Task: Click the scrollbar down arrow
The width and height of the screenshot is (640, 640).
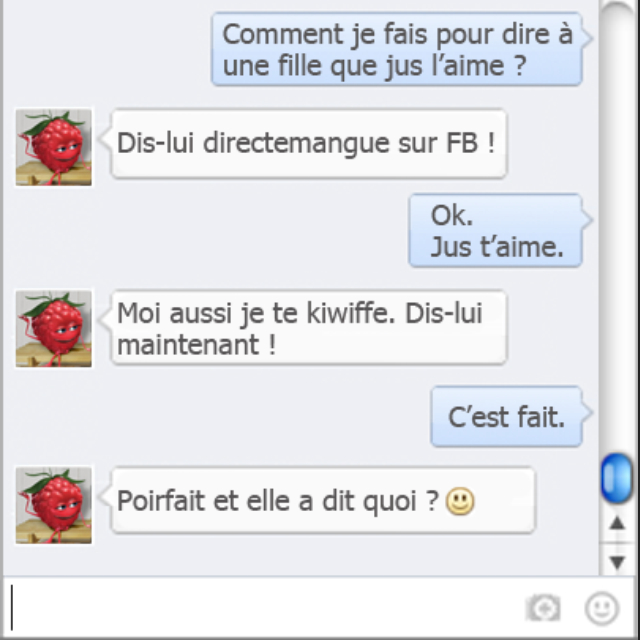Action: [x=617, y=562]
